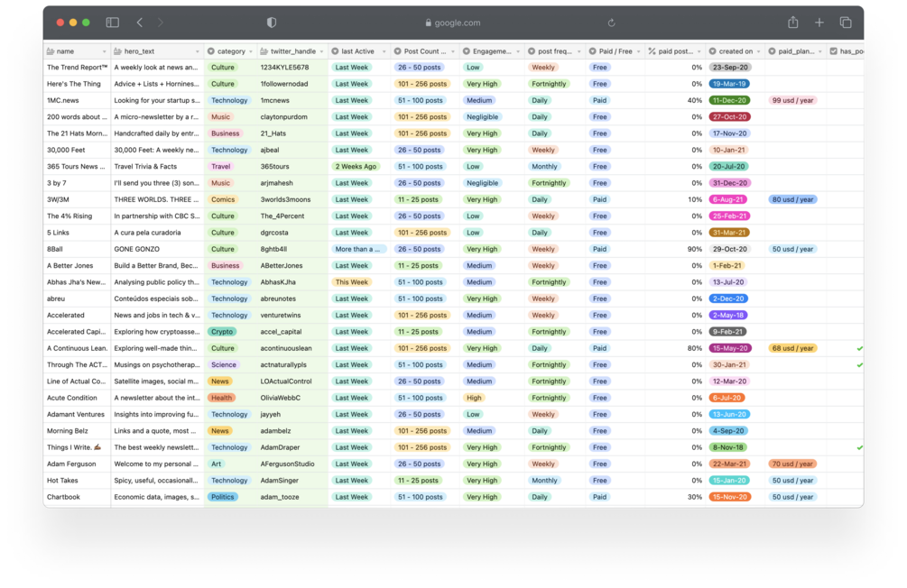Screen dimensions: 907x588
Task: Go forward using the browser forward arrow
Action: pos(161,23)
